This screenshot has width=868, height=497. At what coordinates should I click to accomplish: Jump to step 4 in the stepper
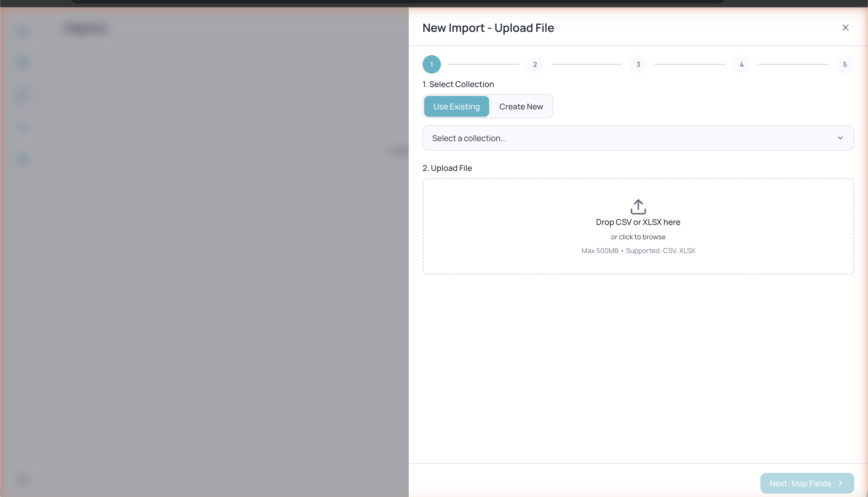coord(741,65)
